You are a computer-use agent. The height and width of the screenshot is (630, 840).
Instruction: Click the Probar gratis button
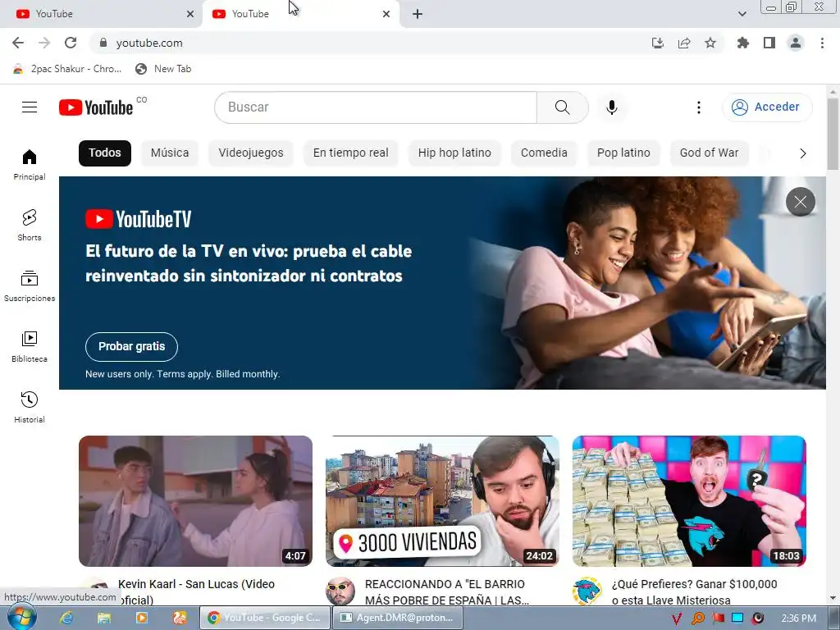tap(131, 347)
